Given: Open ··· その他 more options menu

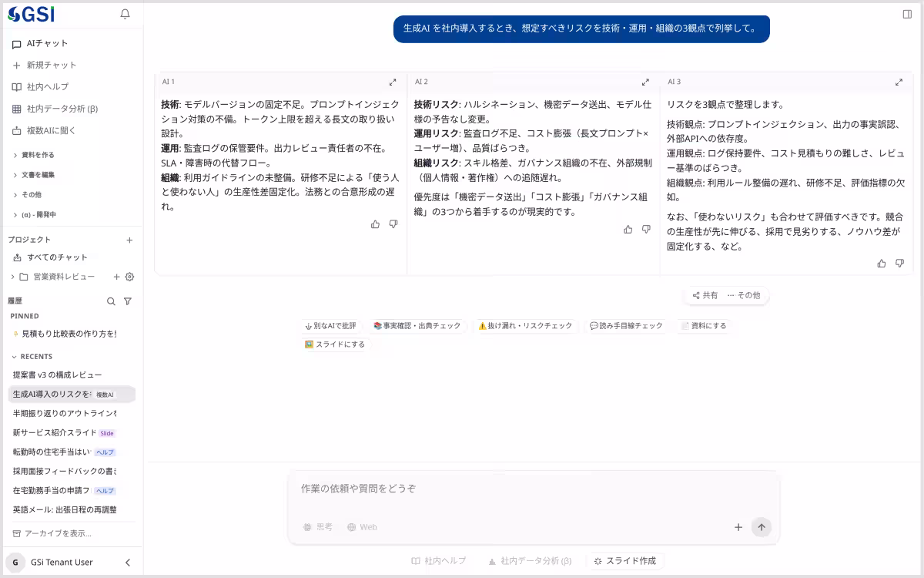Looking at the screenshot, I should pyautogui.click(x=744, y=295).
